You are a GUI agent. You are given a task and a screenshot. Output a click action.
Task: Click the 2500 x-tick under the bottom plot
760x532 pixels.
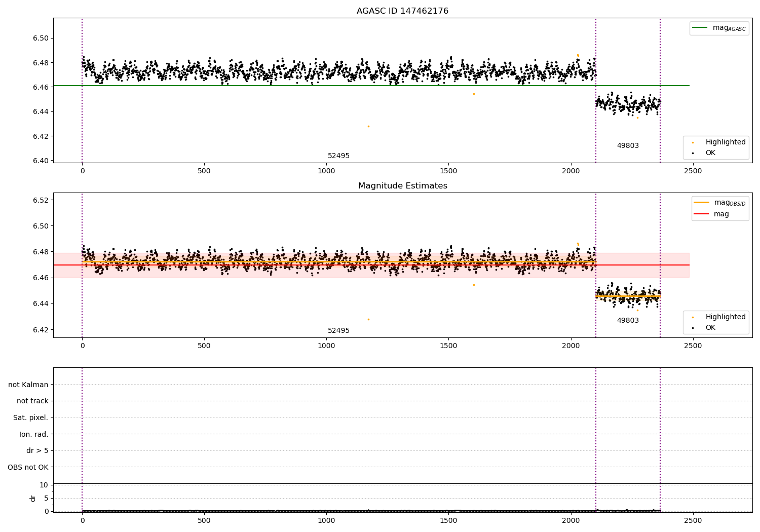coord(693,521)
